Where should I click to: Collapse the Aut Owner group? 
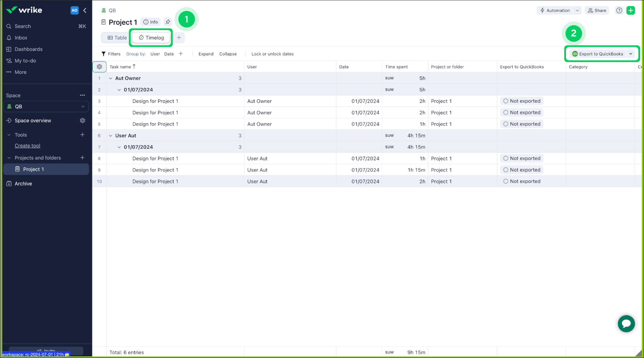[x=111, y=78]
